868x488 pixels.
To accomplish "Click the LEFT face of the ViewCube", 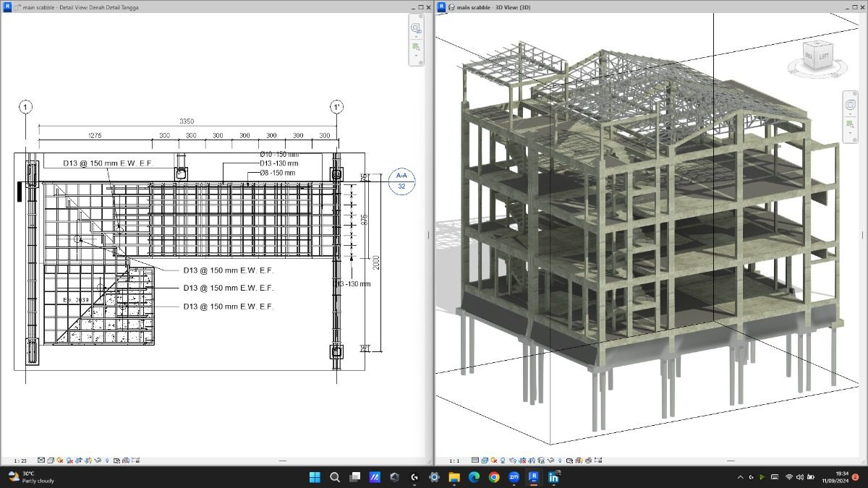I will click(x=824, y=56).
